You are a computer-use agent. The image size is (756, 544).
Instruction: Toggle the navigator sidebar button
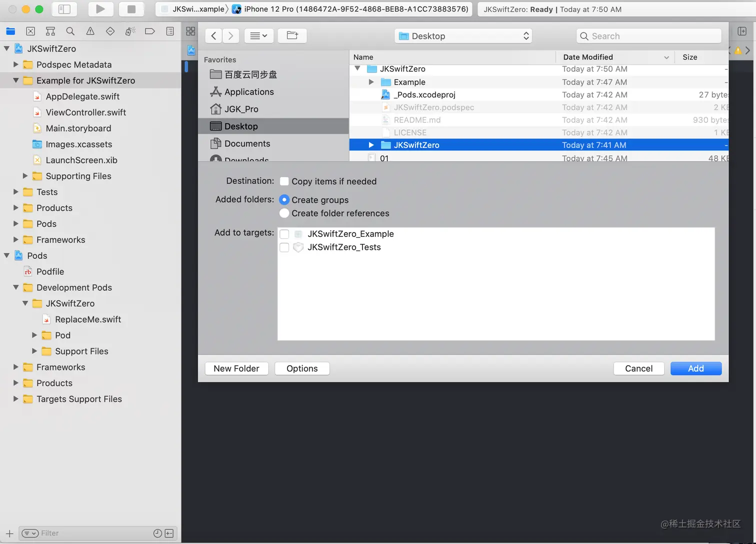click(x=64, y=9)
